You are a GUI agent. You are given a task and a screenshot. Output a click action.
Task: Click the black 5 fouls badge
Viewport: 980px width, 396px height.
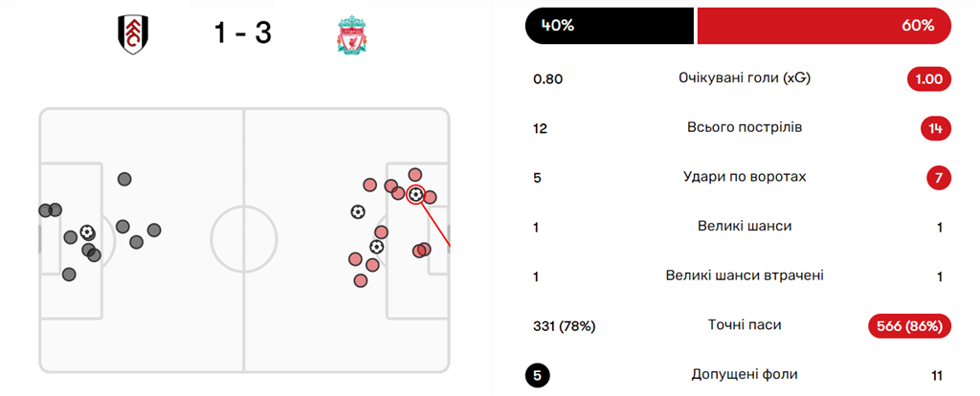pos(538,376)
